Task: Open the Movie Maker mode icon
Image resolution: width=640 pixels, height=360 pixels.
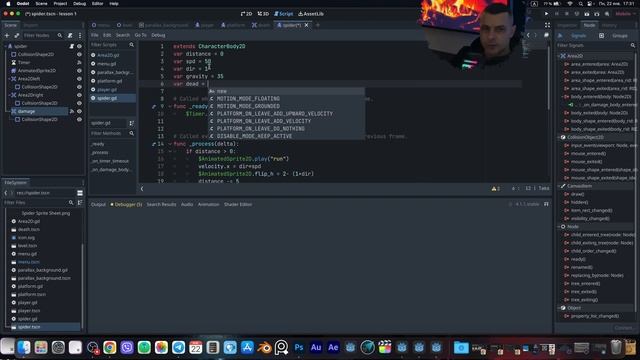Action: 607,14
